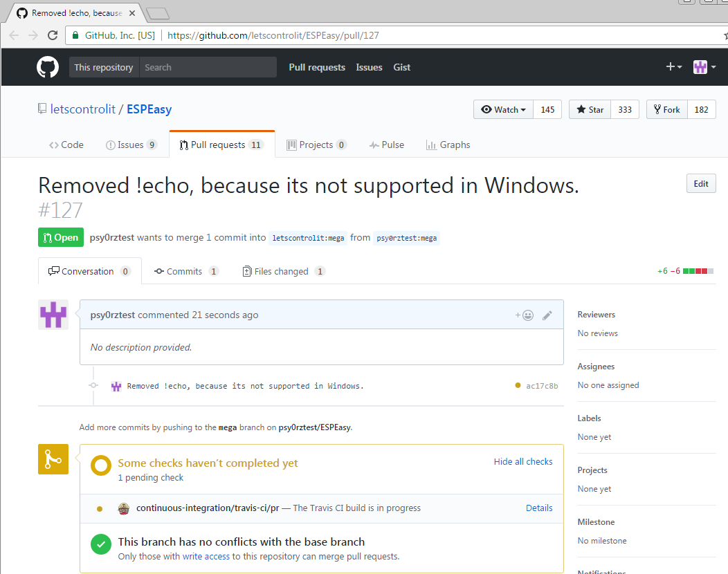Click the yellow merge branch icon
This screenshot has height=574, width=728.
pos(53,459)
